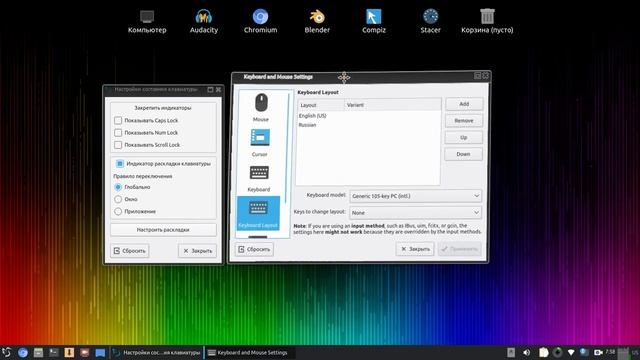Open the terminal icon in the taskbar
This screenshot has width=640, height=360.
[53, 353]
